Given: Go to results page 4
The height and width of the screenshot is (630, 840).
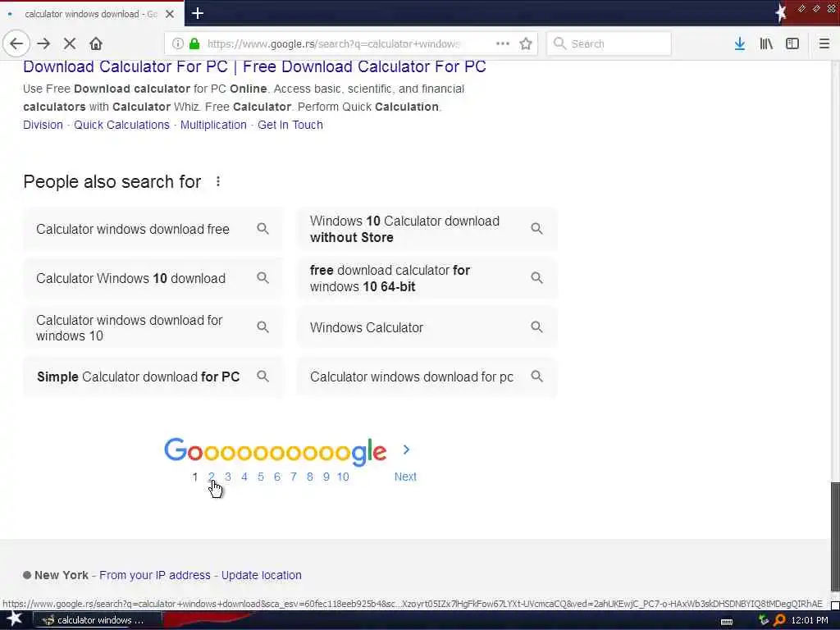Looking at the screenshot, I should (244, 477).
